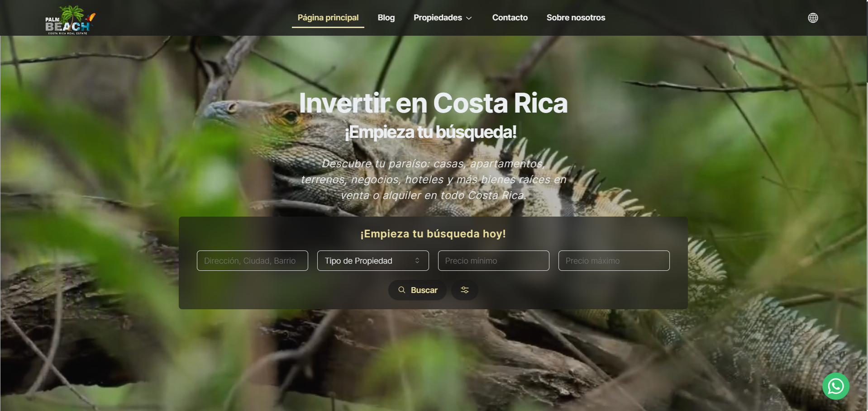Expand the Propiedades menu chevron
This screenshot has height=411, width=868.
(x=469, y=18)
